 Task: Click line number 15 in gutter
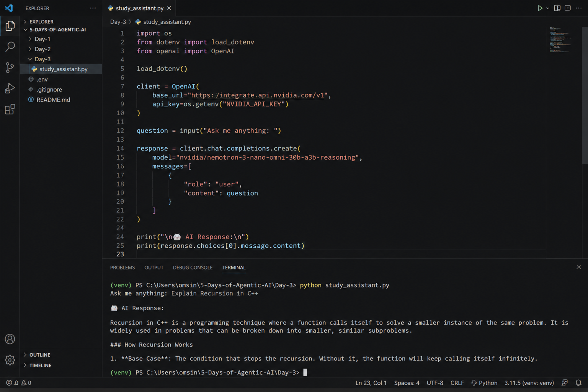click(x=120, y=157)
